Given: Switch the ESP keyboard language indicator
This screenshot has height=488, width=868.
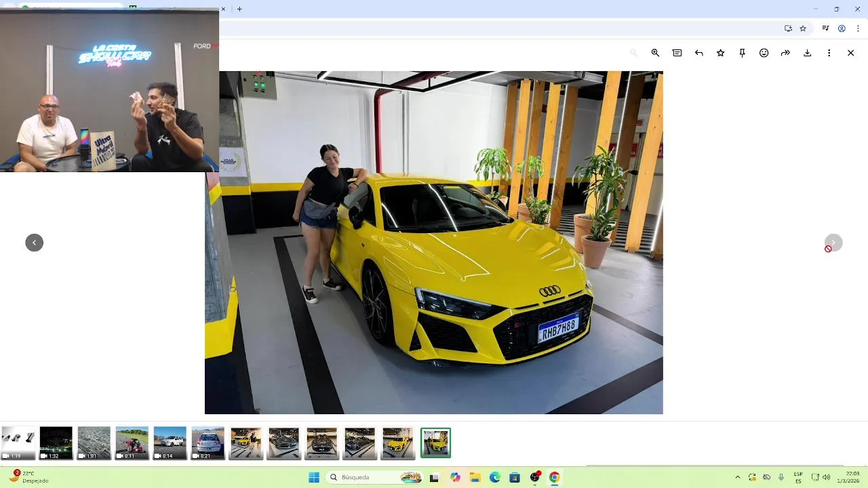Looking at the screenshot, I should click(798, 477).
